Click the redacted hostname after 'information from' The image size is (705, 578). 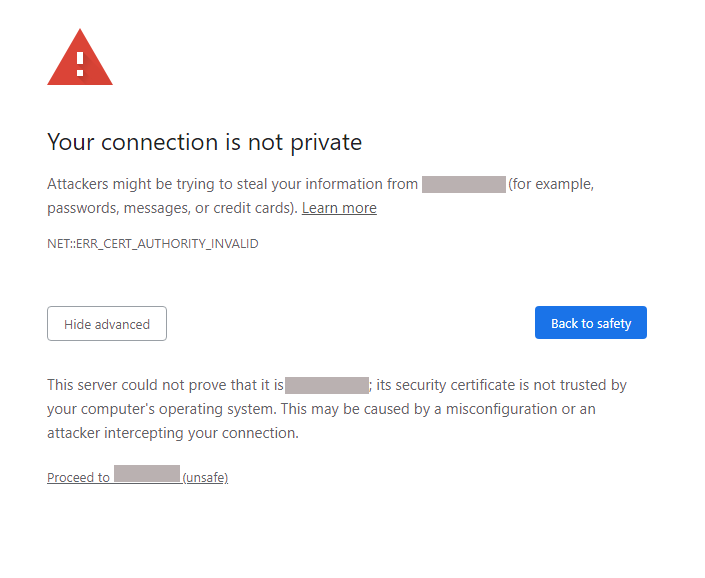[463, 184]
